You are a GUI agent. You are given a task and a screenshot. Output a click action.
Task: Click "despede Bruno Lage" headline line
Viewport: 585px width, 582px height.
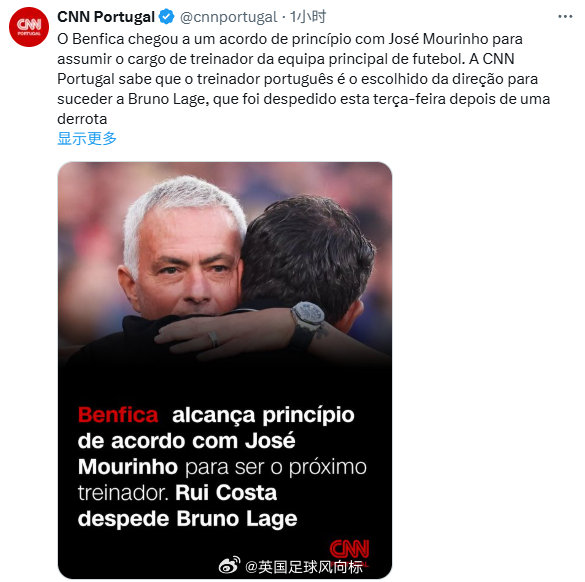point(188,519)
